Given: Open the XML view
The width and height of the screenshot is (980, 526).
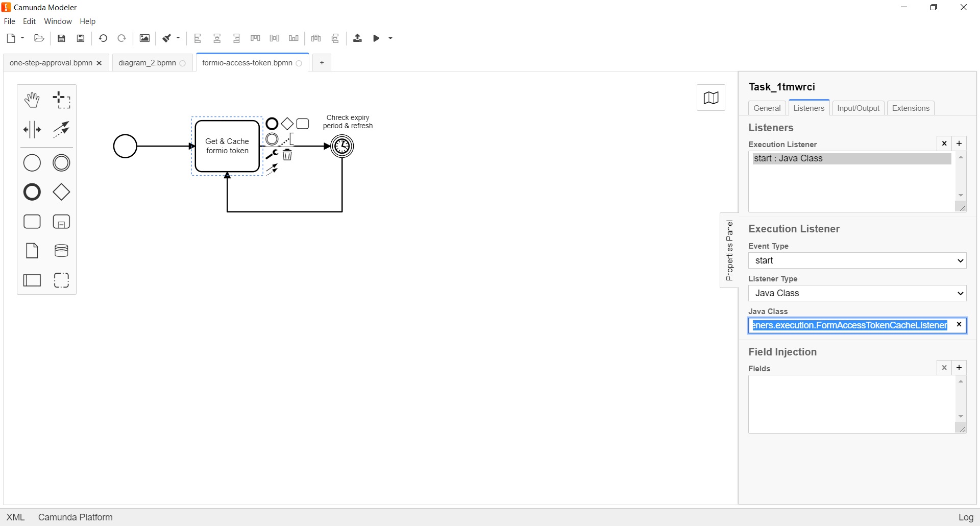Looking at the screenshot, I should 16,517.
